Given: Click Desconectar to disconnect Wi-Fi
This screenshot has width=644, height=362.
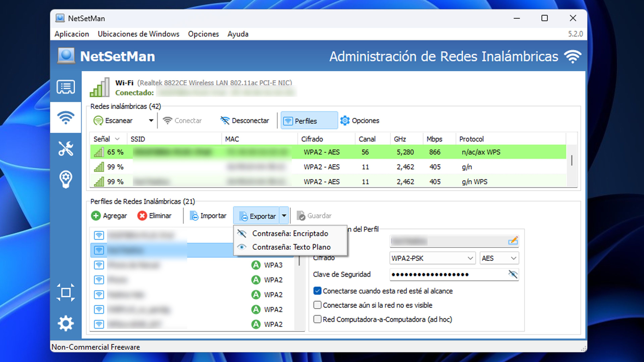Looking at the screenshot, I should (245, 121).
